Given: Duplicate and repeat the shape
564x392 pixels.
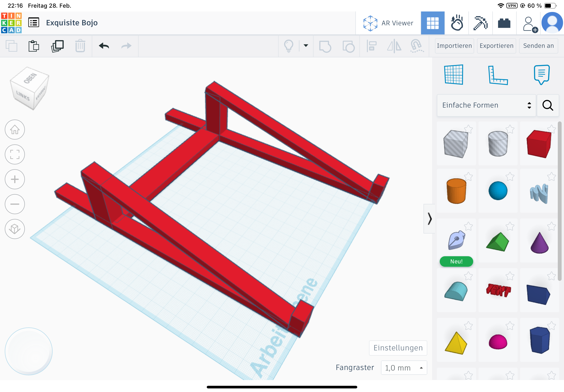Looking at the screenshot, I should tap(57, 46).
